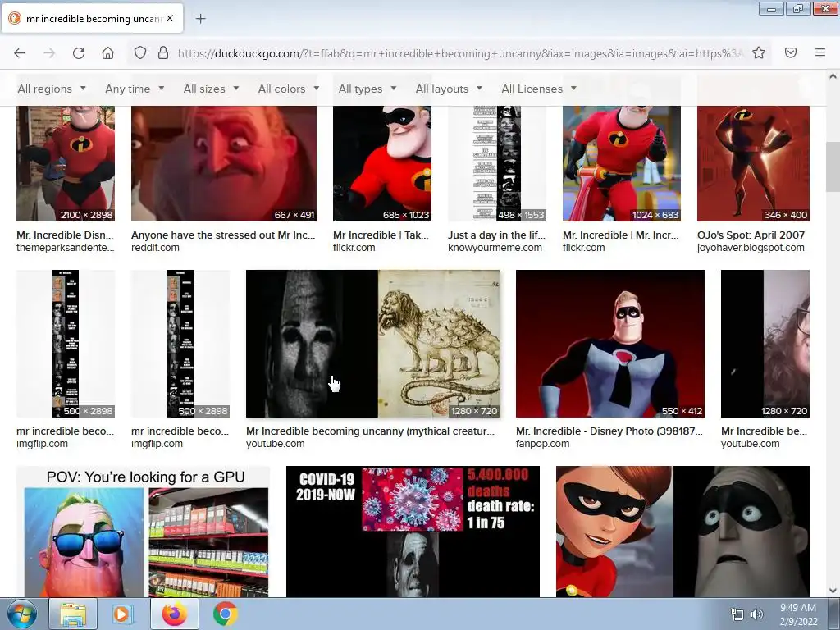Click the scrollbar down arrow
840x630 pixels.
833,591
